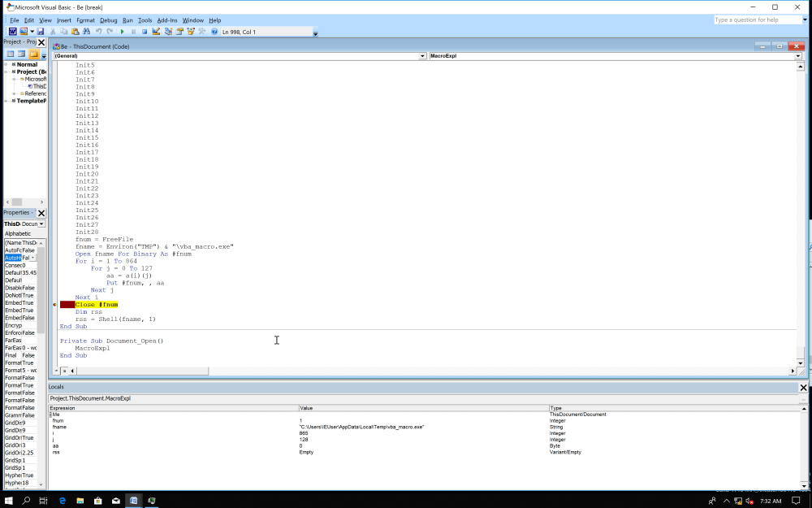The height and width of the screenshot is (508, 812).
Task: Toggle Folders view in the Project Explorer
Action: [33, 54]
